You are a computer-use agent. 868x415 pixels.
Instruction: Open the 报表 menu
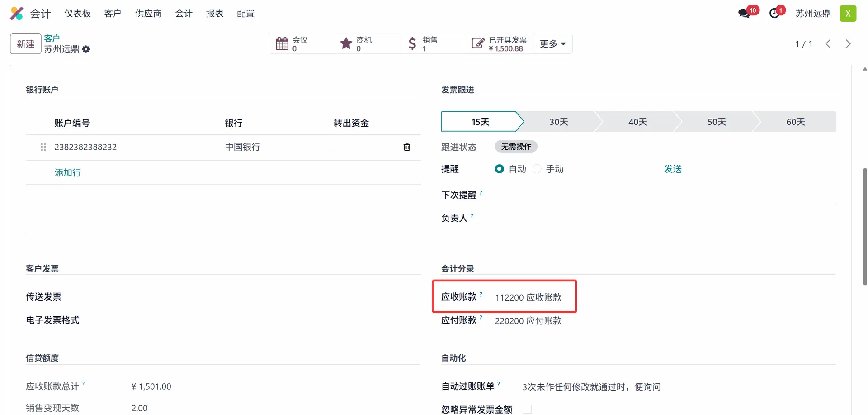[215, 14]
